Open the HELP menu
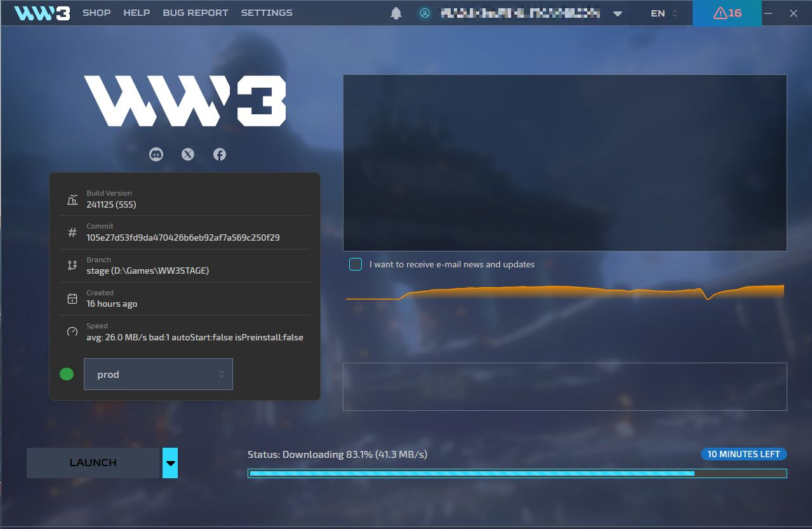The image size is (812, 529). tap(136, 13)
